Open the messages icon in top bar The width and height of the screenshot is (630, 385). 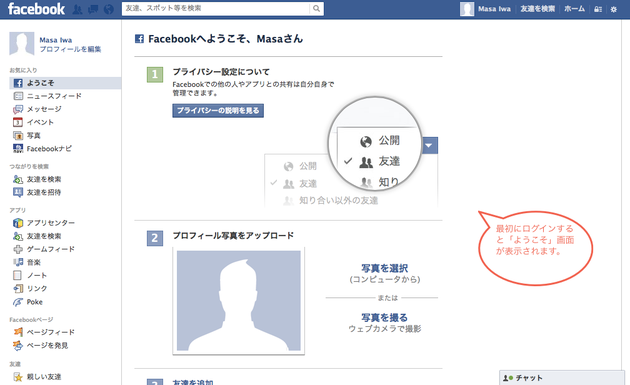[93, 9]
